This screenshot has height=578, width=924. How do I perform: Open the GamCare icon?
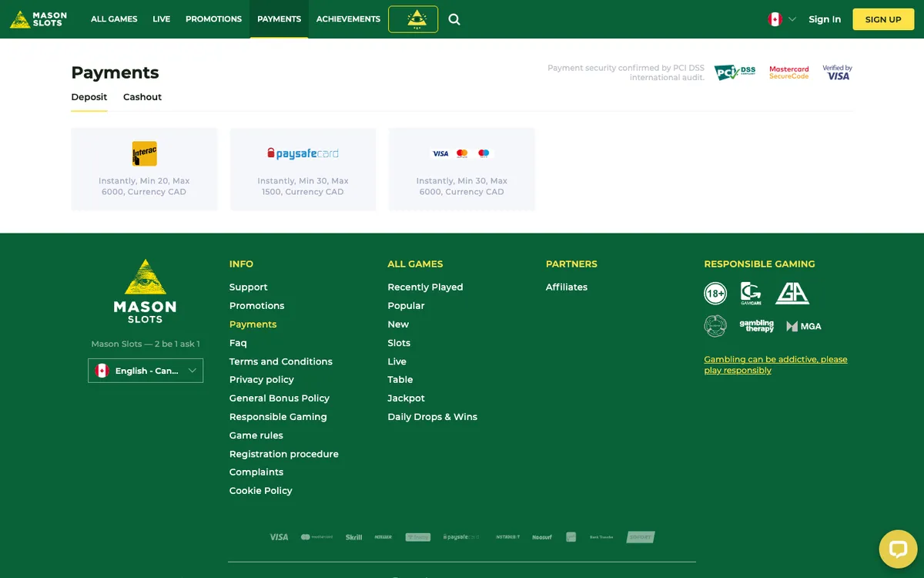751,294
